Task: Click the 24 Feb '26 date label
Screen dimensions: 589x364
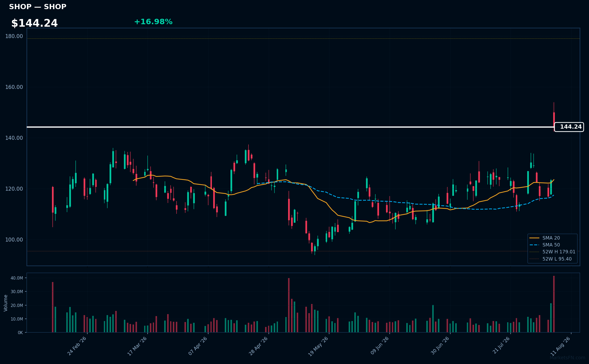Action: [x=77, y=346]
